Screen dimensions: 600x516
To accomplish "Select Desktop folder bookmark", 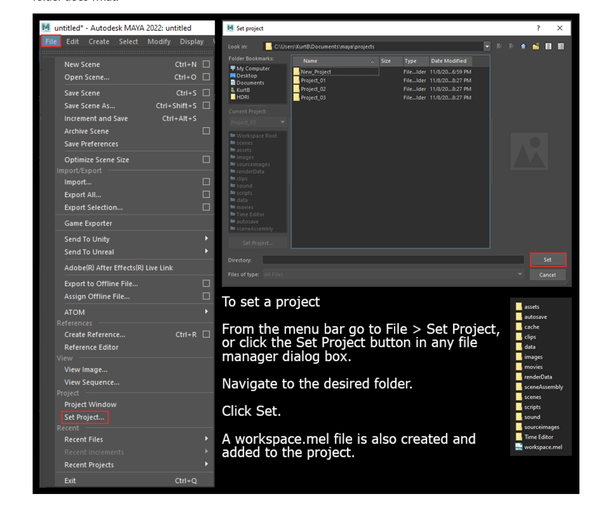I will point(244,76).
